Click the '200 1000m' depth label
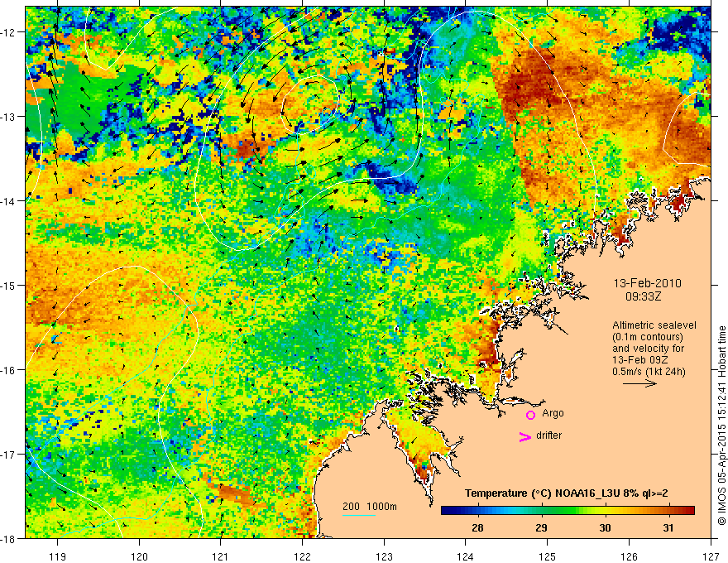This screenshot has height=563, width=728. [370, 507]
